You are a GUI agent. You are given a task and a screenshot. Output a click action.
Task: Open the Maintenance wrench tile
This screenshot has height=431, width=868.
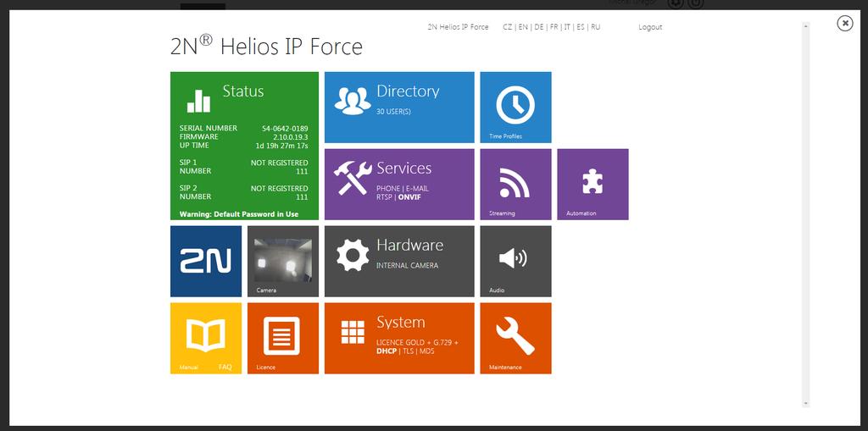pos(515,338)
